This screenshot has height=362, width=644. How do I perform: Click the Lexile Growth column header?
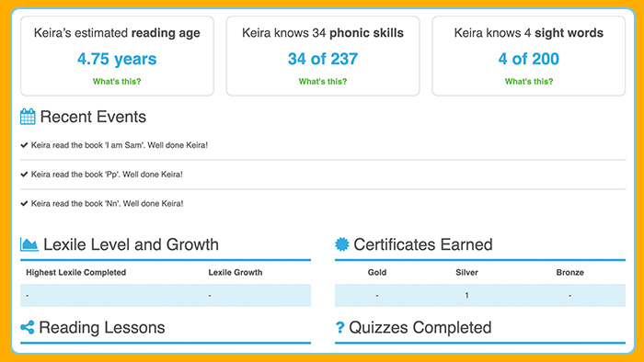[236, 273]
